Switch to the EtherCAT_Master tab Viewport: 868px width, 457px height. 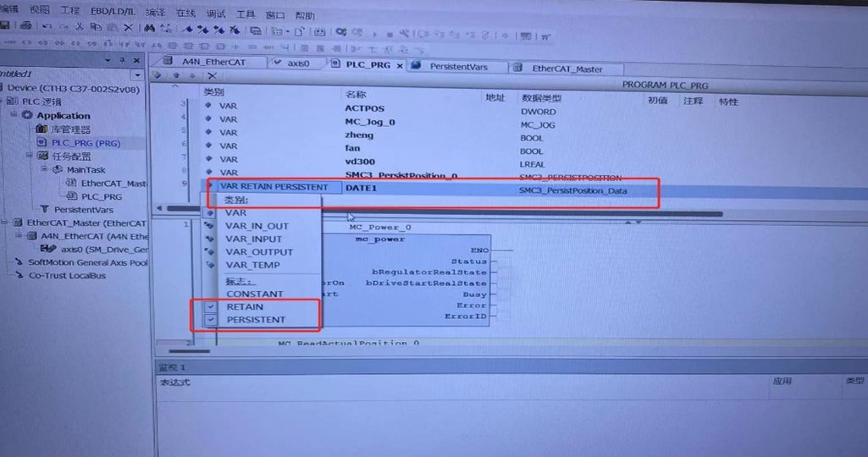pos(567,69)
